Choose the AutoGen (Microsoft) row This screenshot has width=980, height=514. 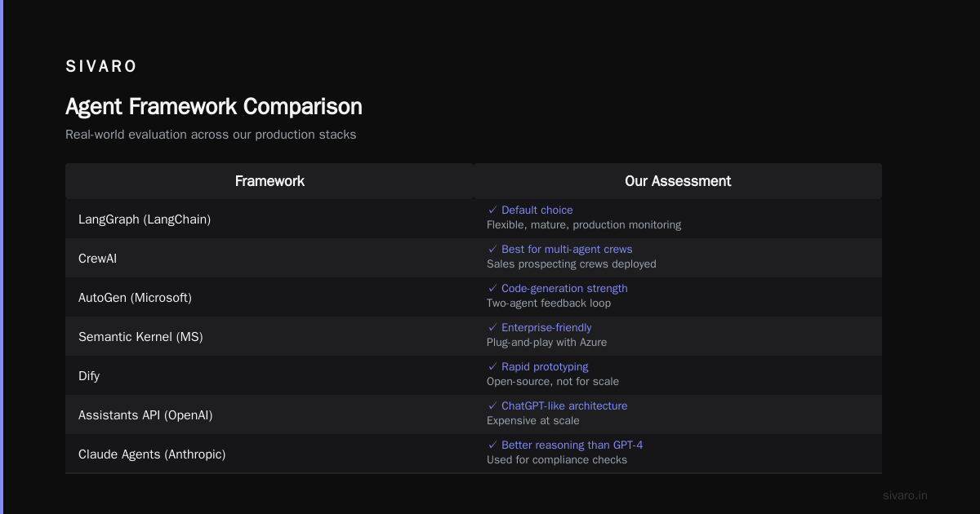coord(474,297)
